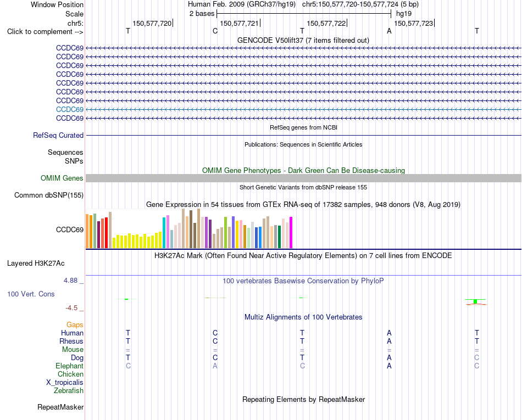
Task: Click the 'RefSeq genes from NCBI' title
Action: [303, 127]
